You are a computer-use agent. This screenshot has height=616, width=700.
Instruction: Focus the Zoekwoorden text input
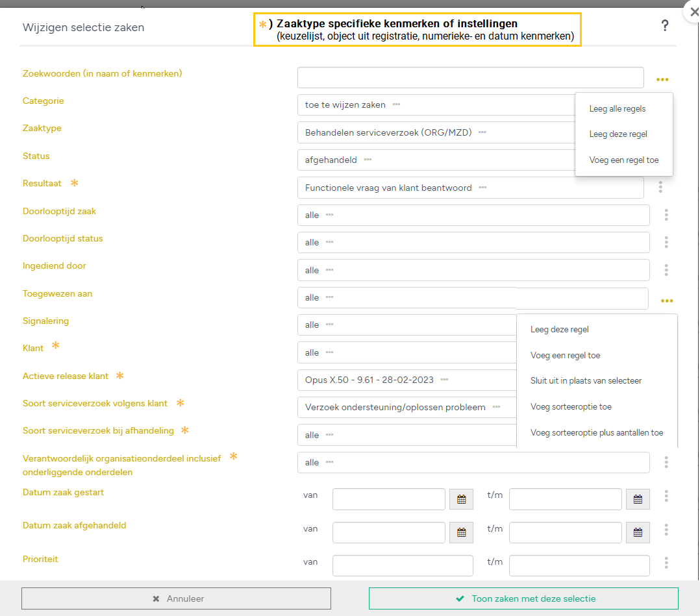tap(471, 78)
